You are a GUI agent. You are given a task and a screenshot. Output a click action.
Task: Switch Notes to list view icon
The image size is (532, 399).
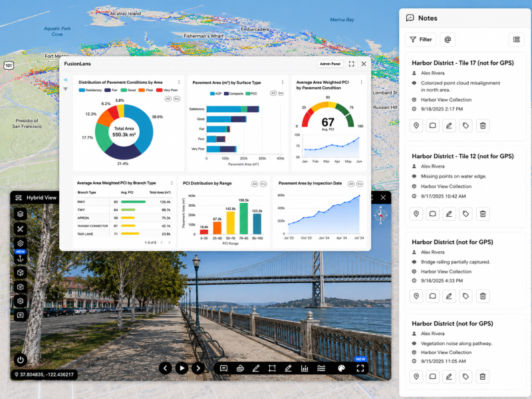(517, 39)
